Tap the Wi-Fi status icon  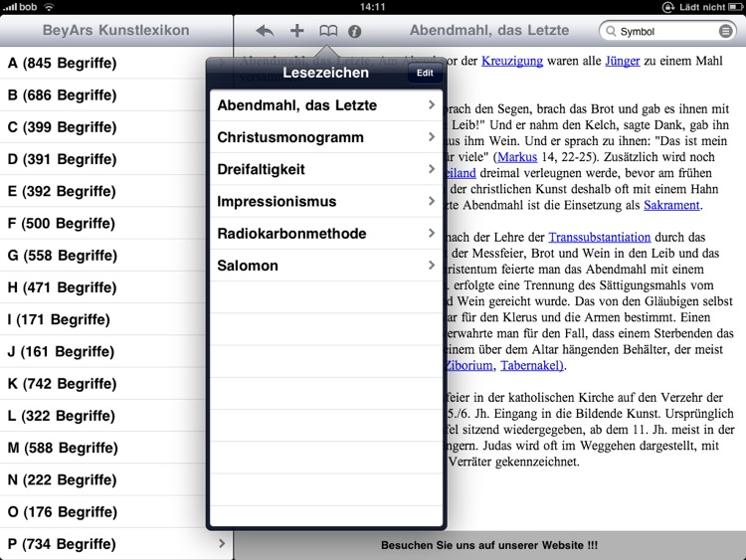[49, 7]
